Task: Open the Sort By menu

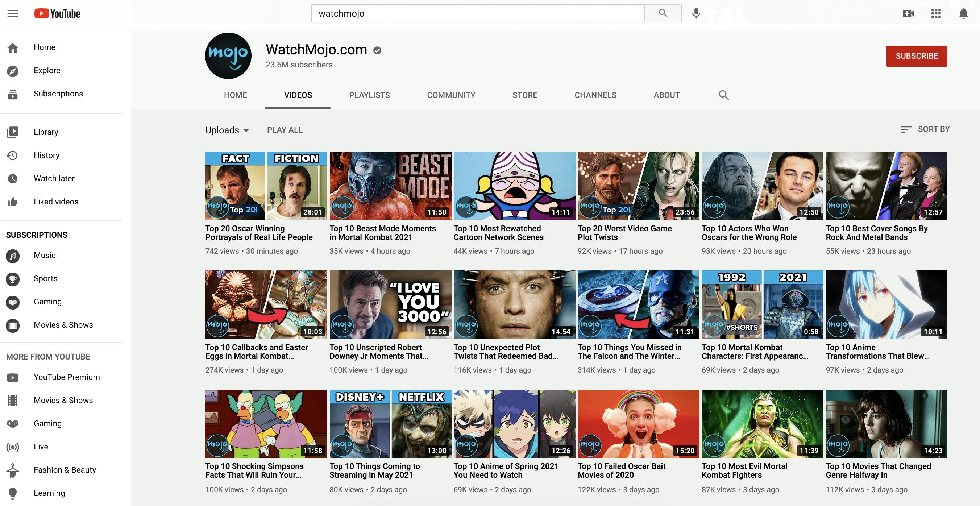Action: click(x=925, y=129)
